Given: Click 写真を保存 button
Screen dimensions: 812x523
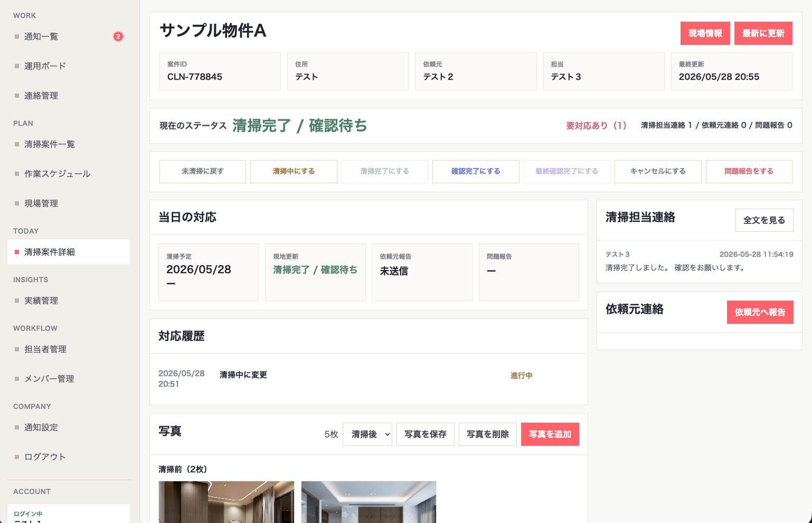Looking at the screenshot, I should pos(426,434).
